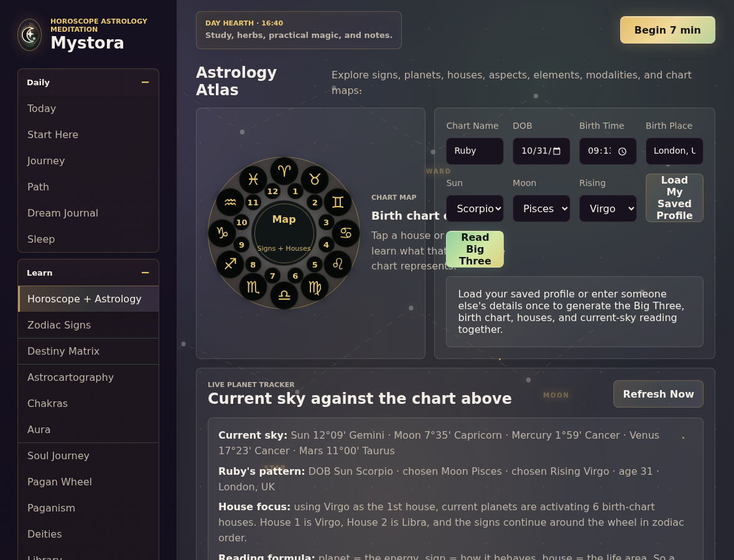Image resolution: width=734 pixels, height=560 pixels.
Task: Open the Sleep menu item
Action: [x=88, y=240]
